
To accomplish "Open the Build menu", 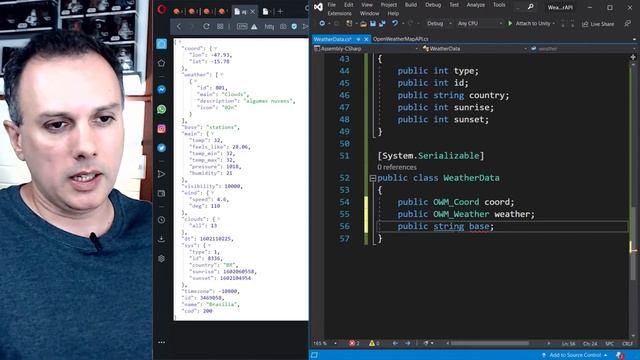I will (411, 5).
